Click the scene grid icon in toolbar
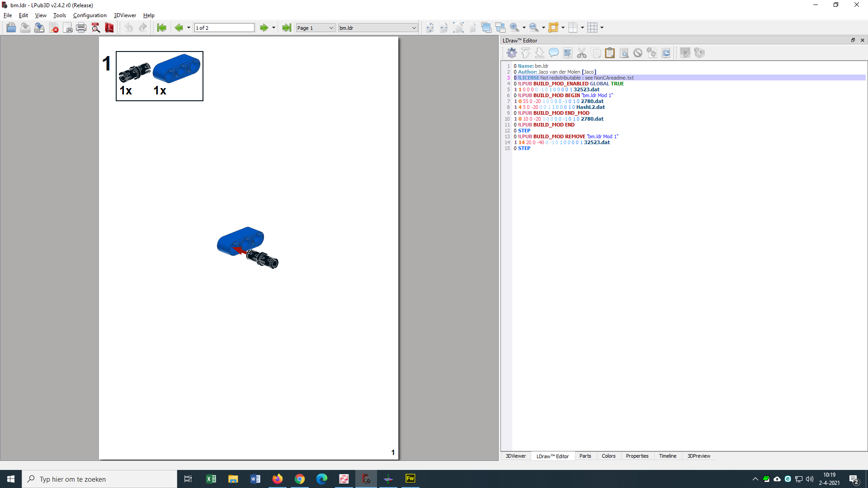 point(592,28)
